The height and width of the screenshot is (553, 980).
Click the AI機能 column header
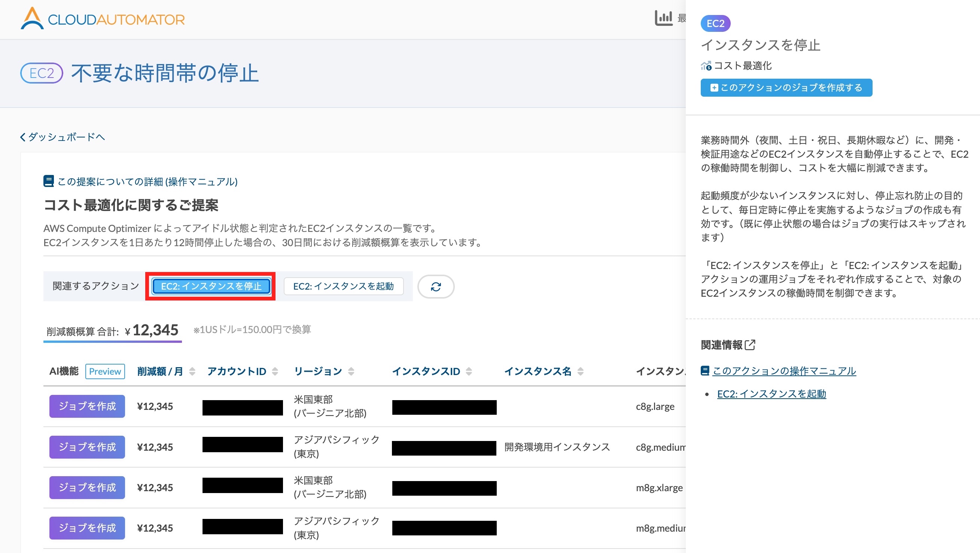pyautogui.click(x=64, y=371)
